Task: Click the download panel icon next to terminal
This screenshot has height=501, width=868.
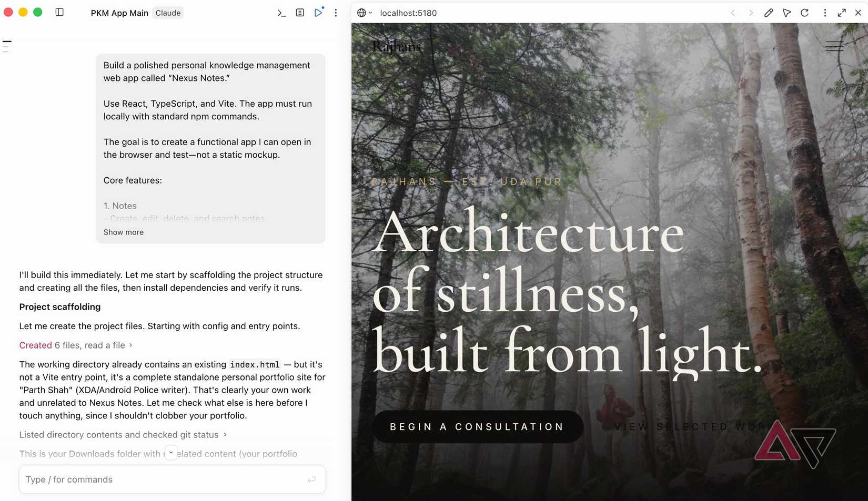Action: pyautogui.click(x=300, y=13)
